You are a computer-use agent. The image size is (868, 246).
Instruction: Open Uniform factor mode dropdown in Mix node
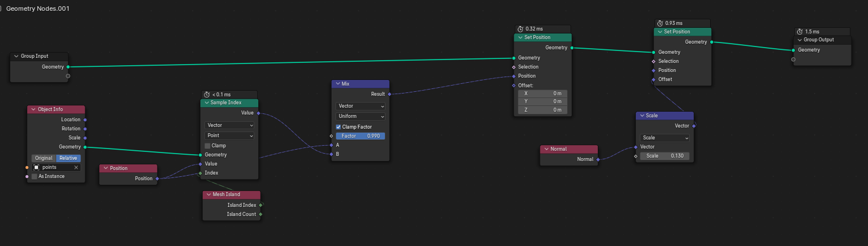pos(360,116)
